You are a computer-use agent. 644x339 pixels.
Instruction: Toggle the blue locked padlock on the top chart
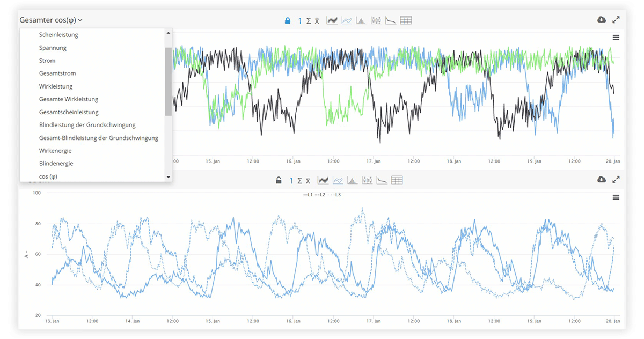(x=287, y=21)
